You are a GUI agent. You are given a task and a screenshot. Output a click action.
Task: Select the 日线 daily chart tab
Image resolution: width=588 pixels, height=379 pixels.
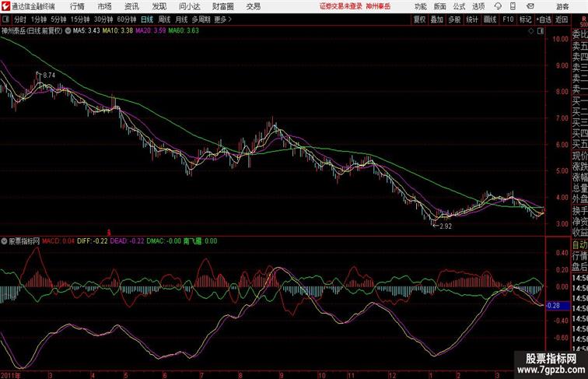pos(147,19)
